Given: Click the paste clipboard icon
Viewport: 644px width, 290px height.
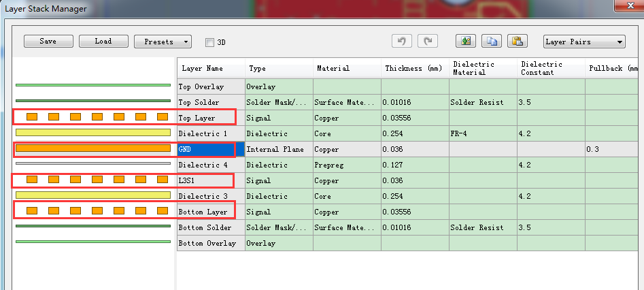Looking at the screenshot, I should point(518,41).
